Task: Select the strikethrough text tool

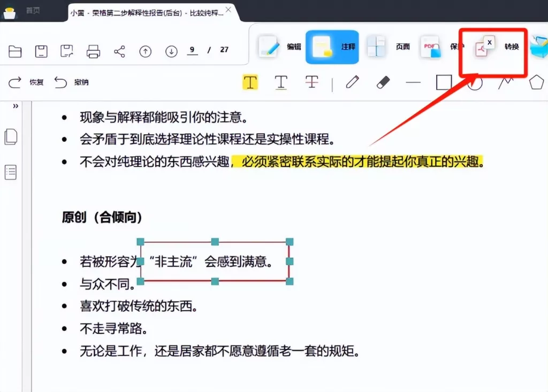Action: pos(312,82)
